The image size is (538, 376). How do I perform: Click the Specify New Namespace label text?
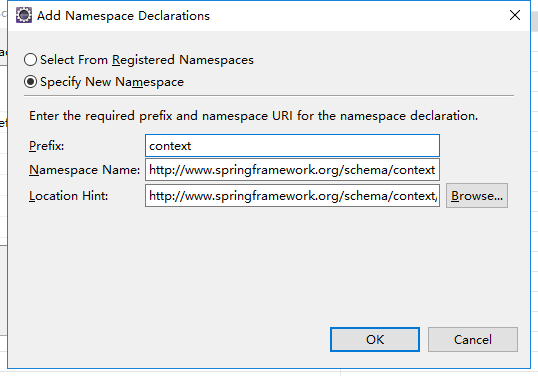[x=112, y=82]
